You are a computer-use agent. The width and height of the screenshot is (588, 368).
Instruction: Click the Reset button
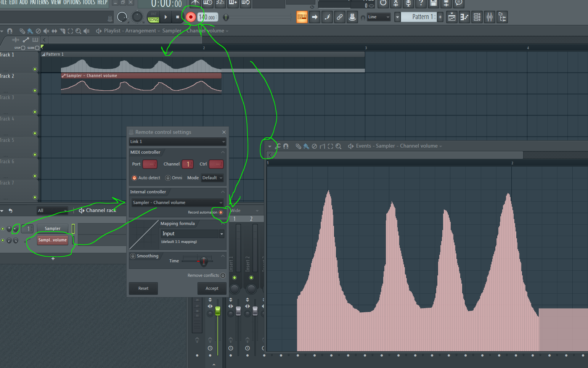pyautogui.click(x=143, y=288)
